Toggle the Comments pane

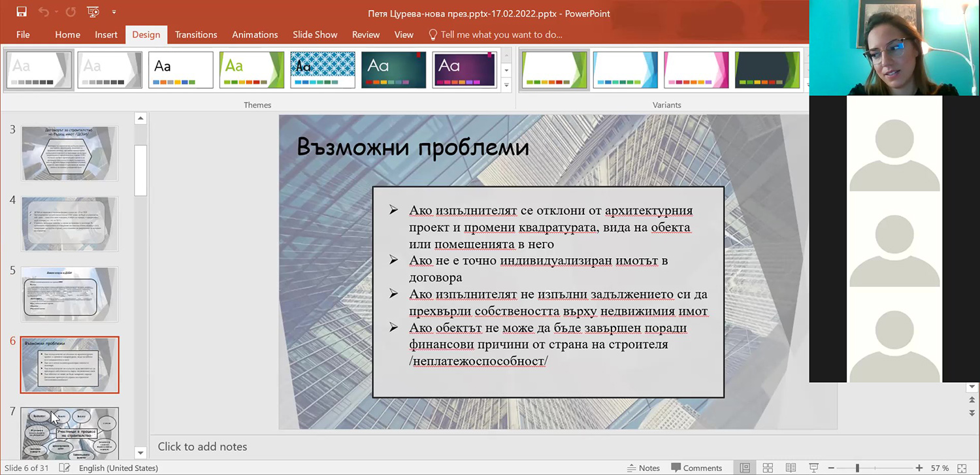(x=696, y=468)
